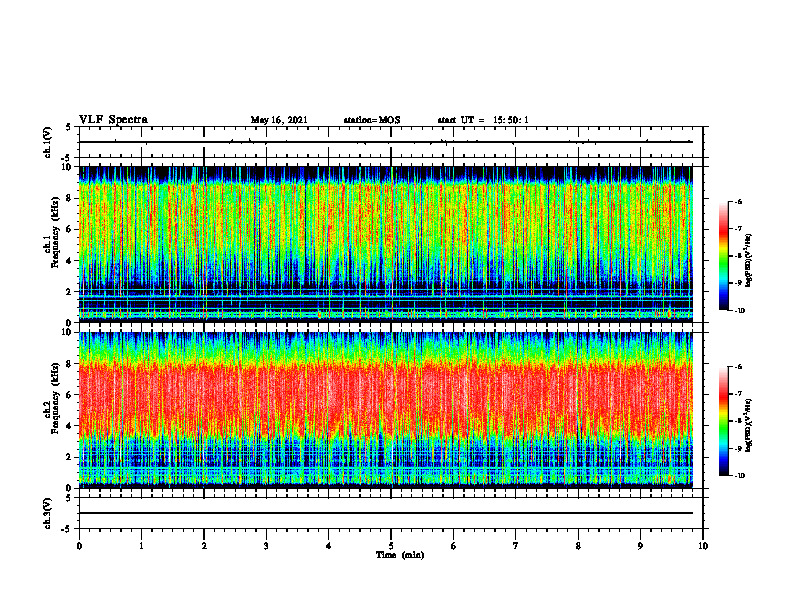
Task: Click the ch.1 spectrogram panel
Action: [386, 244]
